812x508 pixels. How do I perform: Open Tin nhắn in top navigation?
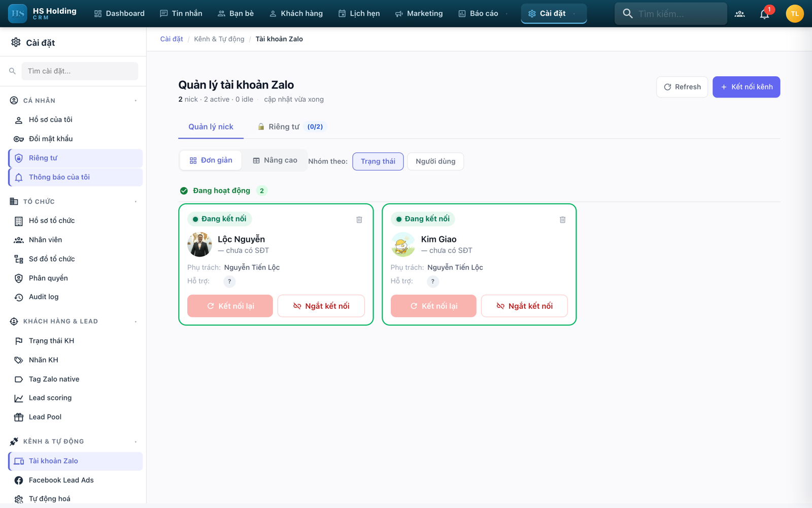click(181, 14)
